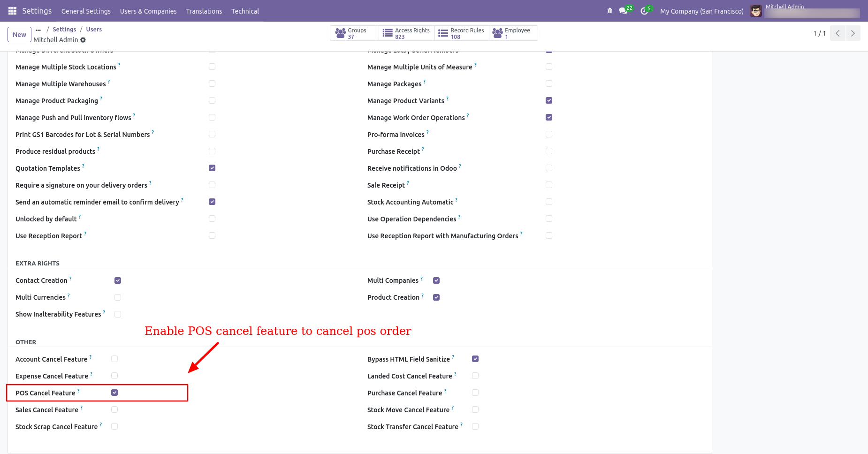Open the apps grid menu icon

point(13,11)
